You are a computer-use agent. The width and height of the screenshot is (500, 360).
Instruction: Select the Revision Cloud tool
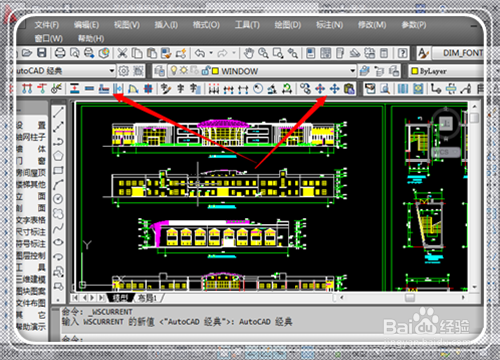coord(58,213)
